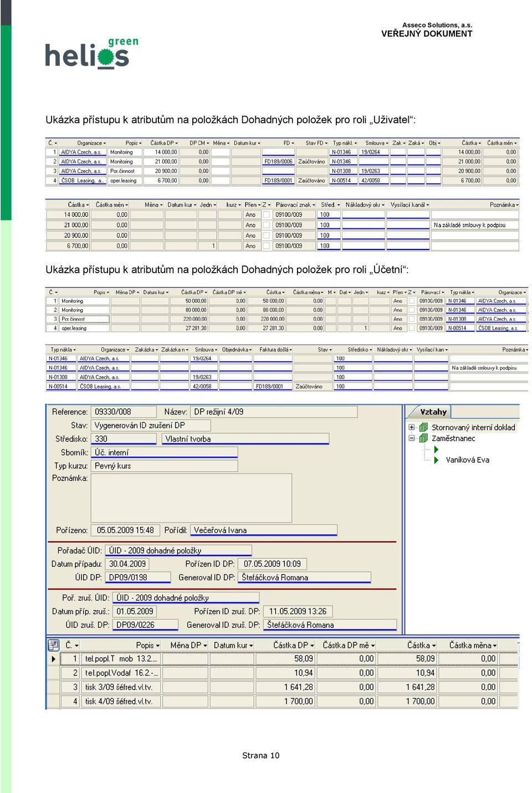Select the cell tel.popl.Vodaf 16.2.-...
Image resolution: width=532 pixels, height=793 pixels.
point(121,673)
